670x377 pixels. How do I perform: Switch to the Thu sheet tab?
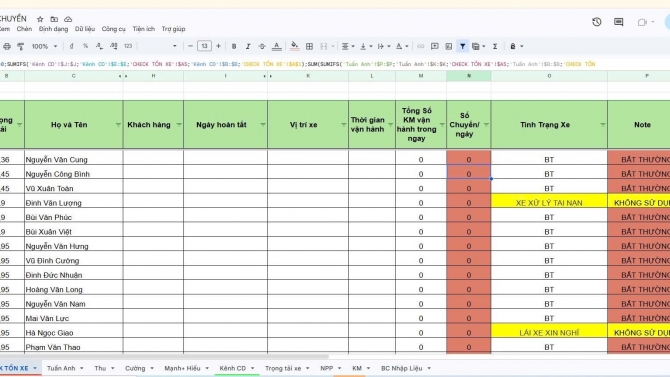[x=100, y=368]
